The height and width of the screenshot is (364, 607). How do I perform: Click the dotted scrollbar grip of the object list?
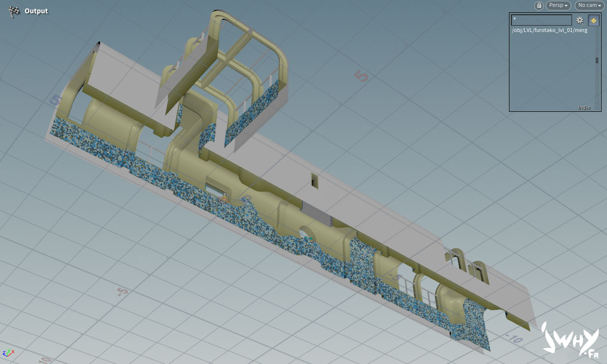(x=597, y=60)
